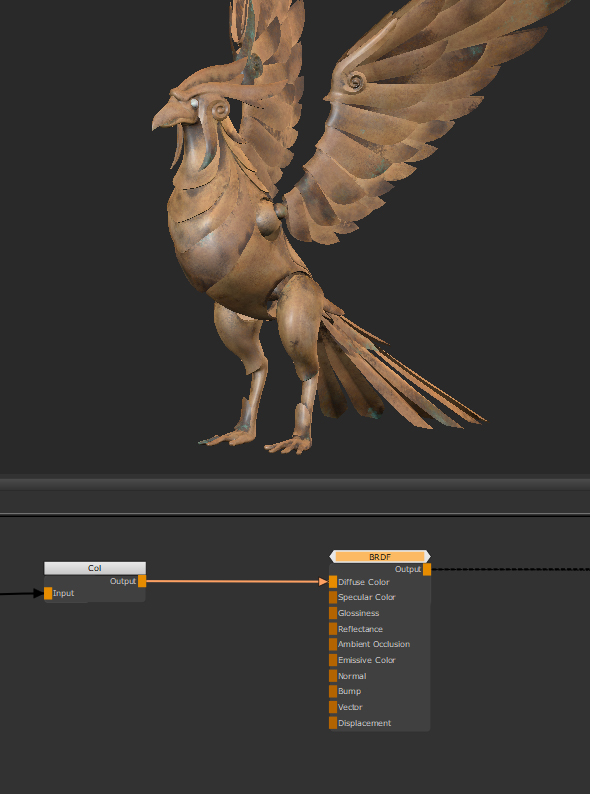590x794 pixels.
Task: Click the divider bar between viewport and node graph
Action: 295,484
